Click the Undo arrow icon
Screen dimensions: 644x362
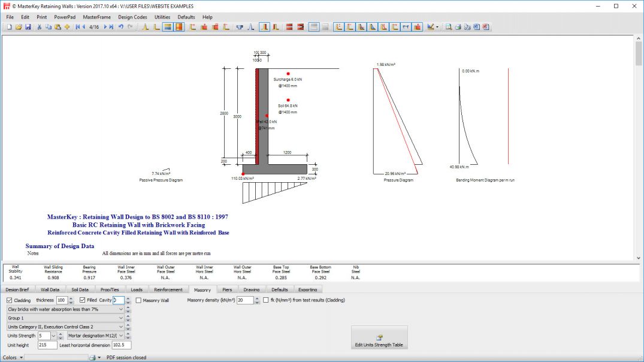point(121,27)
